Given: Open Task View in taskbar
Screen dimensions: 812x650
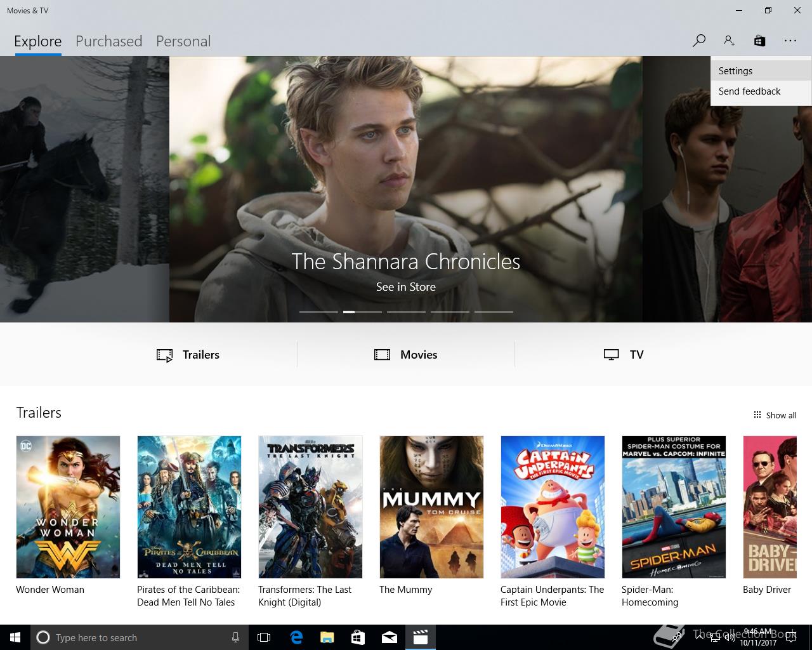Looking at the screenshot, I should 264,637.
